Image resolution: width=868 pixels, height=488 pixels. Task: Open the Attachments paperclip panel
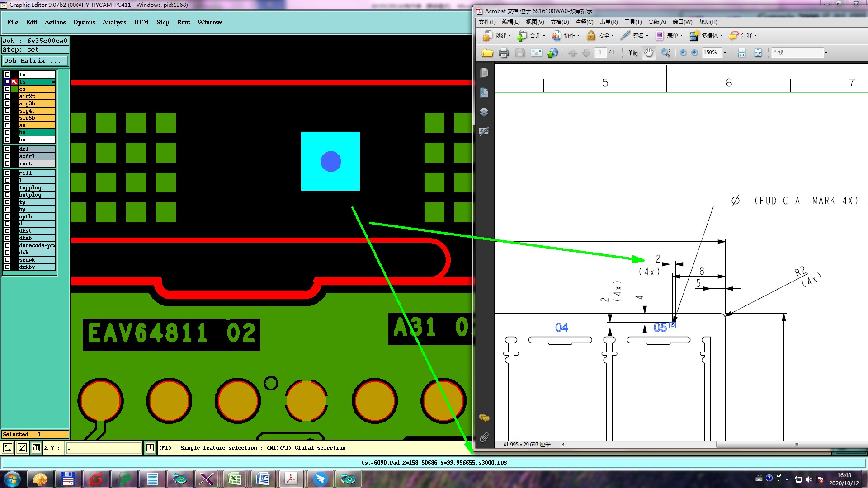coord(484,437)
